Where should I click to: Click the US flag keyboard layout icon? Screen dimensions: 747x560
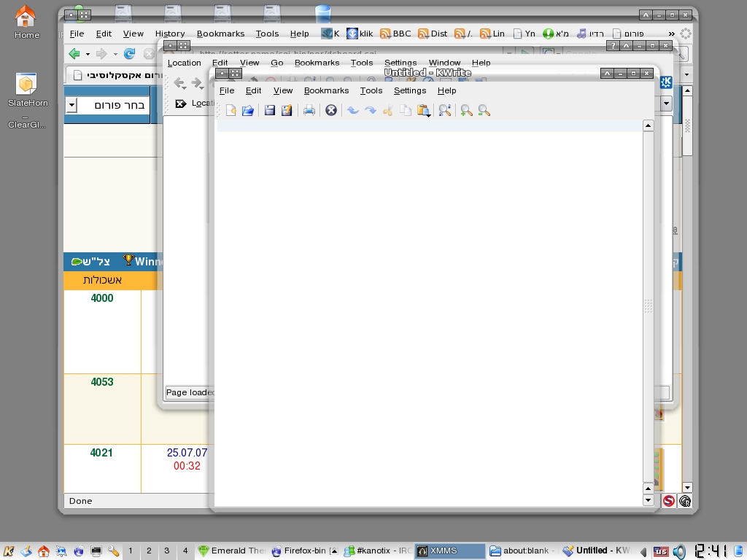(661, 551)
